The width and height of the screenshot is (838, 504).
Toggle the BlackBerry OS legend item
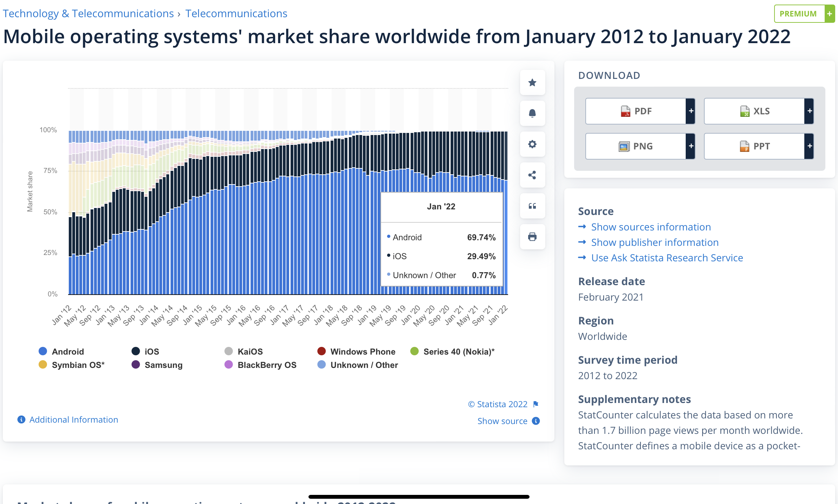coord(260,365)
